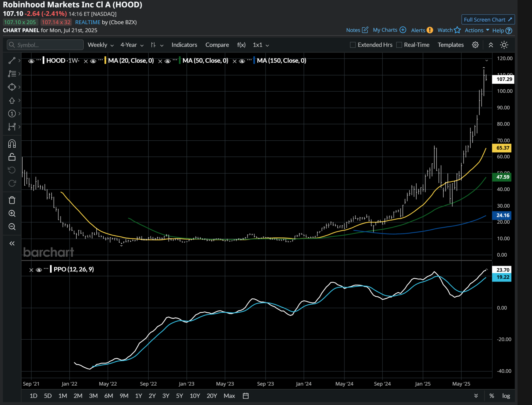This screenshot has height=405, width=532.
Task: Open the bar type dropdown
Action: tap(157, 45)
